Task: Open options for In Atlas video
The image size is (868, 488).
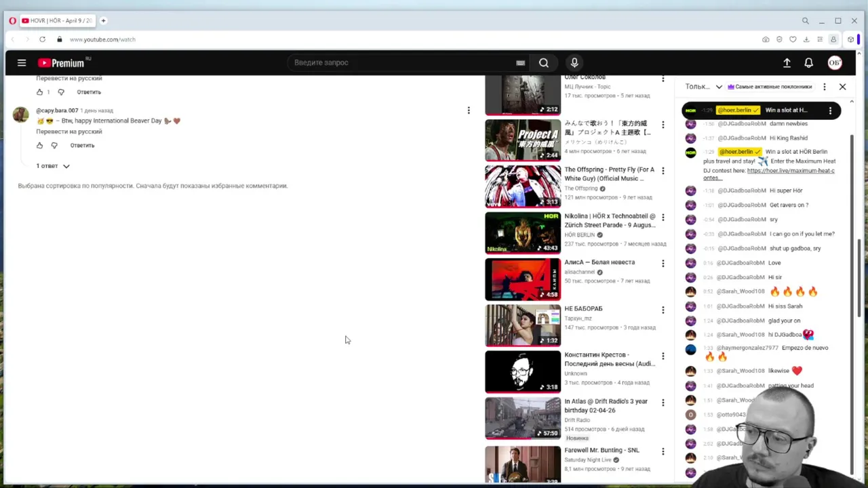Action: 663,403
